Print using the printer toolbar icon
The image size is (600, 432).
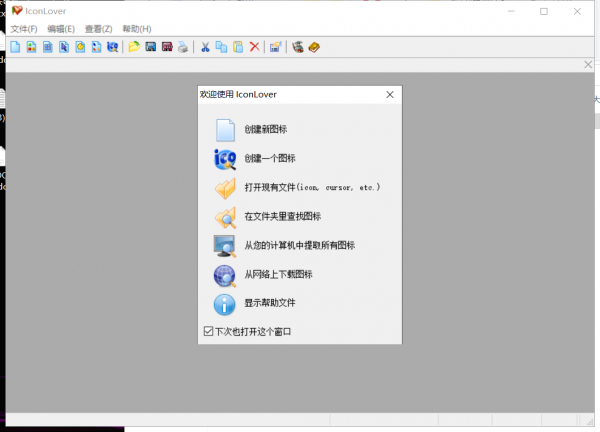click(183, 47)
